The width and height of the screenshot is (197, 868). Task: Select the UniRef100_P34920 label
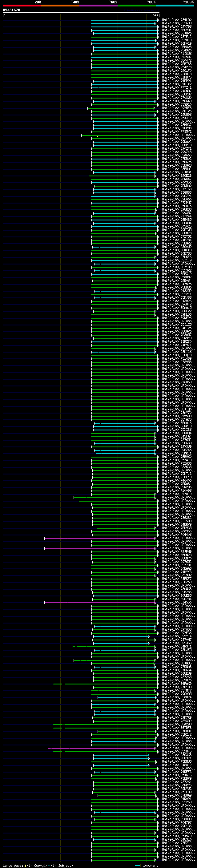(x=176, y=50)
